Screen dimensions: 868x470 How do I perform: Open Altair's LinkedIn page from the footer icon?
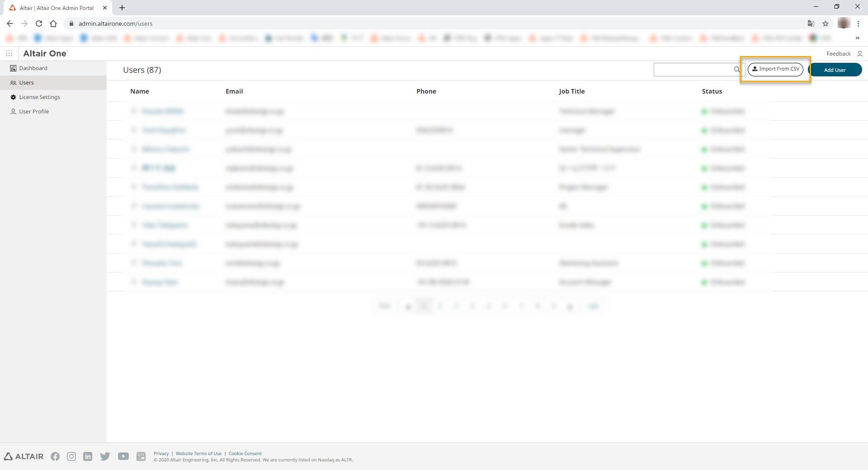click(88, 456)
